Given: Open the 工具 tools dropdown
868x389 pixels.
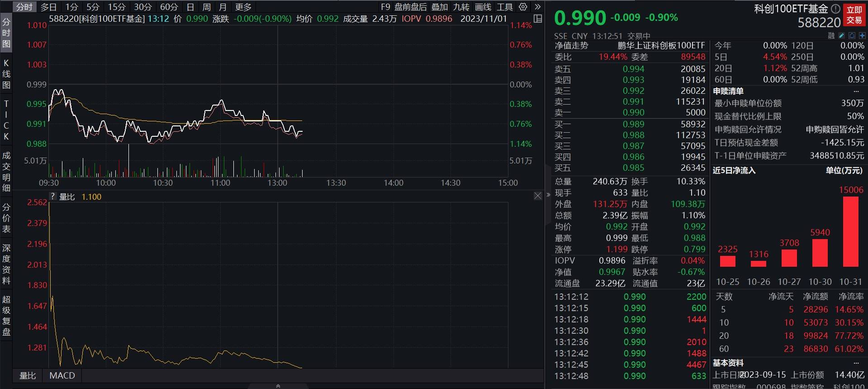Looking at the screenshot, I should [504, 7].
